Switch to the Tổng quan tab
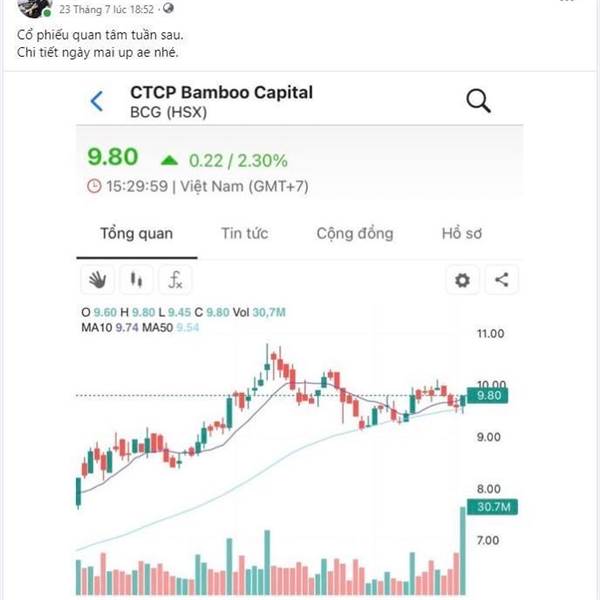 (x=137, y=233)
